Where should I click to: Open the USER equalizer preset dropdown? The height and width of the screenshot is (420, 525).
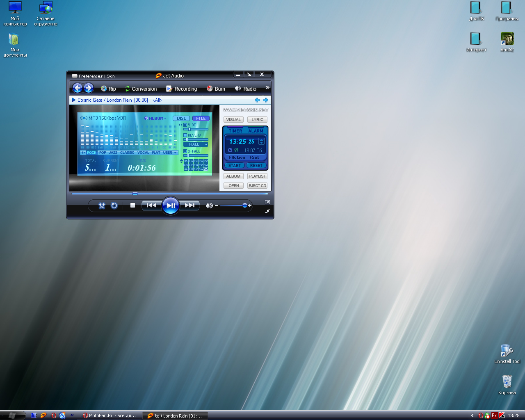pos(170,153)
